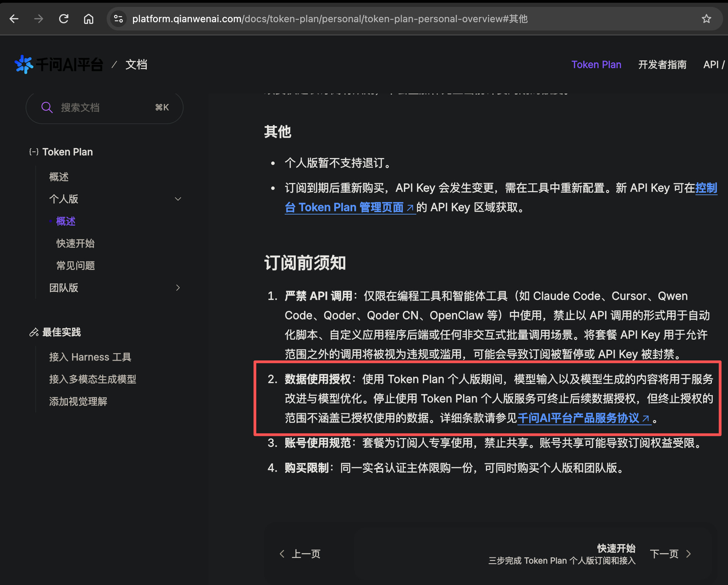The height and width of the screenshot is (585, 728).
Task: Focus the browser address bar URL
Action: pos(330,19)
